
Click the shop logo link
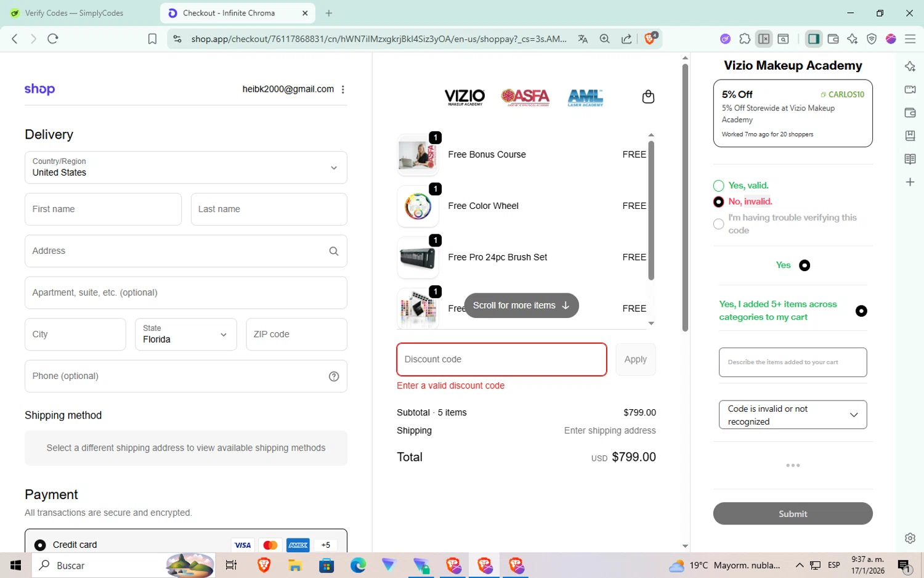[x=39, y=89]
